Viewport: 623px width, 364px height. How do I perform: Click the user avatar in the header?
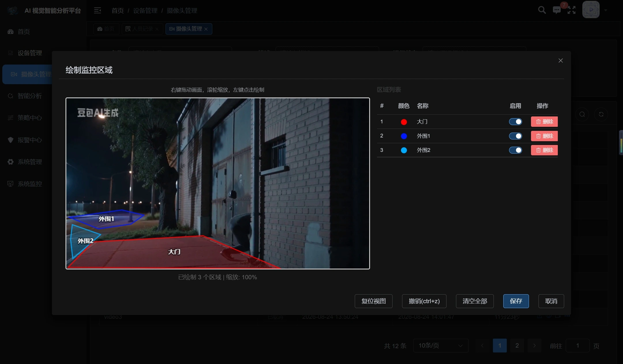tap(591, 10)
